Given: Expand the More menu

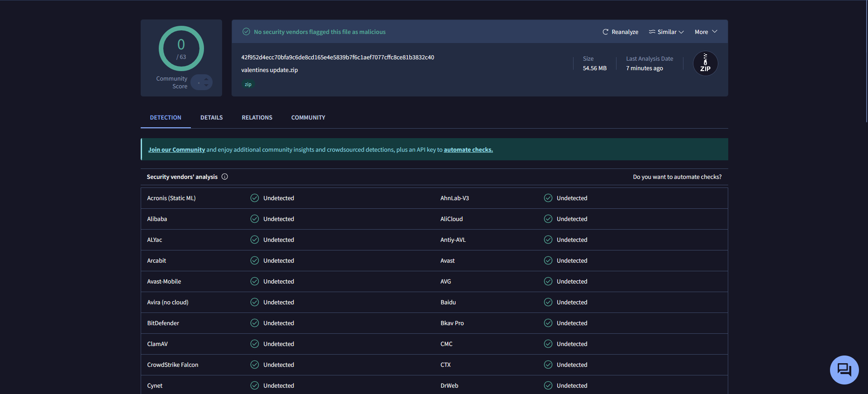Looking at the screenshot, I should [706, 32].
